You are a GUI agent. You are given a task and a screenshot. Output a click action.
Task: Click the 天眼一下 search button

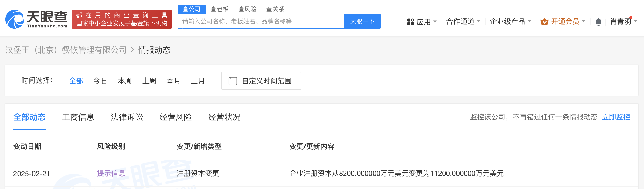point(362,21)
